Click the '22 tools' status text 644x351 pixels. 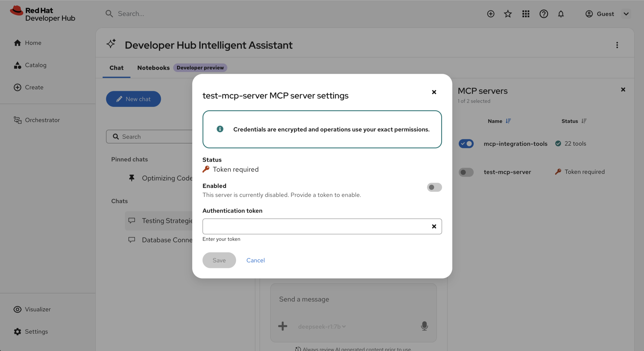tap(575, 144)
